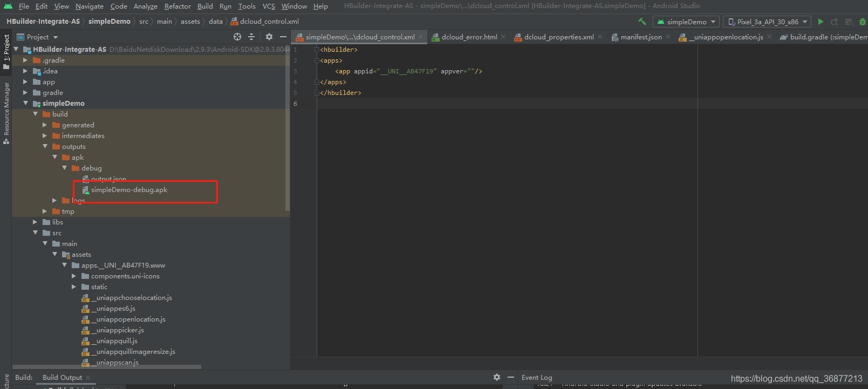
Task: Toggle the 1: Project tool window button
Action: pyautogui.click(x=6, y=52)
